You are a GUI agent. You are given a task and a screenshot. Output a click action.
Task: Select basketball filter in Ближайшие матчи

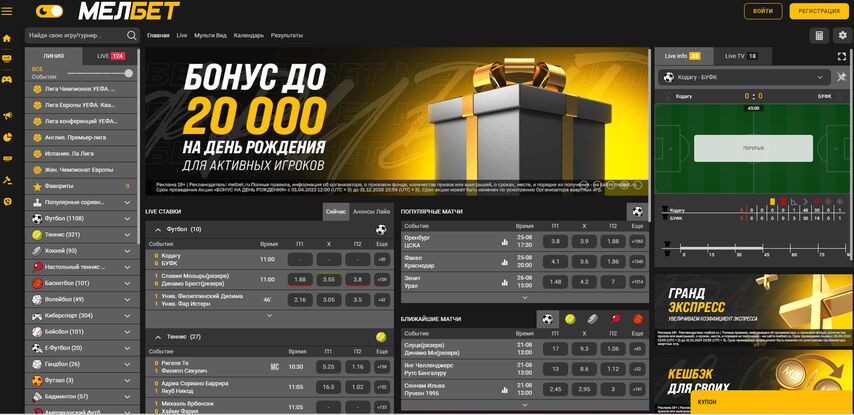[x=637, y=319]
